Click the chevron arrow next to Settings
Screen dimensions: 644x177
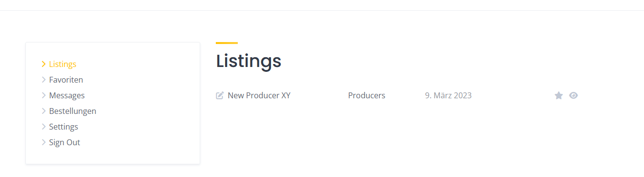pyautogui.click(x=43, y=127)
